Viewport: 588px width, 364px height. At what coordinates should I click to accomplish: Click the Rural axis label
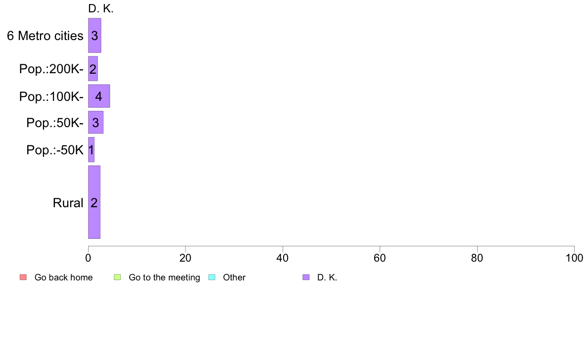[x=68, y=203]
